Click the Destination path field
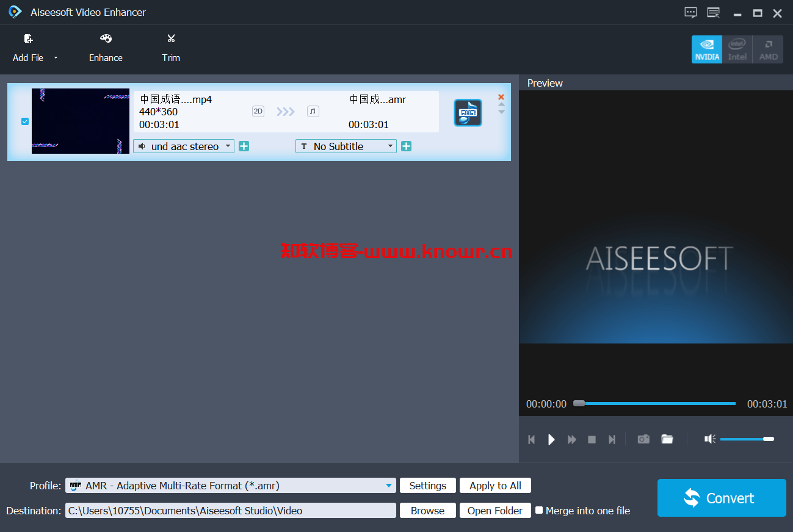793x532 pixels. [231, 511]
